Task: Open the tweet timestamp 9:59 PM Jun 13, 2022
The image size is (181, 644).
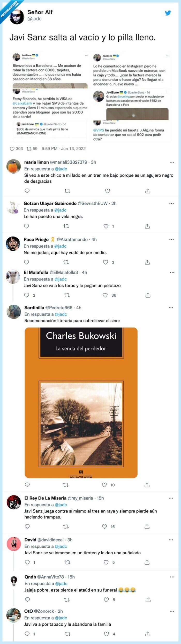Action: pos(63,149)
